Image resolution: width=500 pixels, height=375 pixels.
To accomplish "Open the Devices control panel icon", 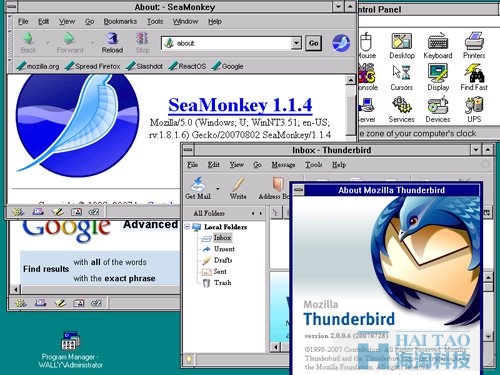I will [x=438, y=109].
